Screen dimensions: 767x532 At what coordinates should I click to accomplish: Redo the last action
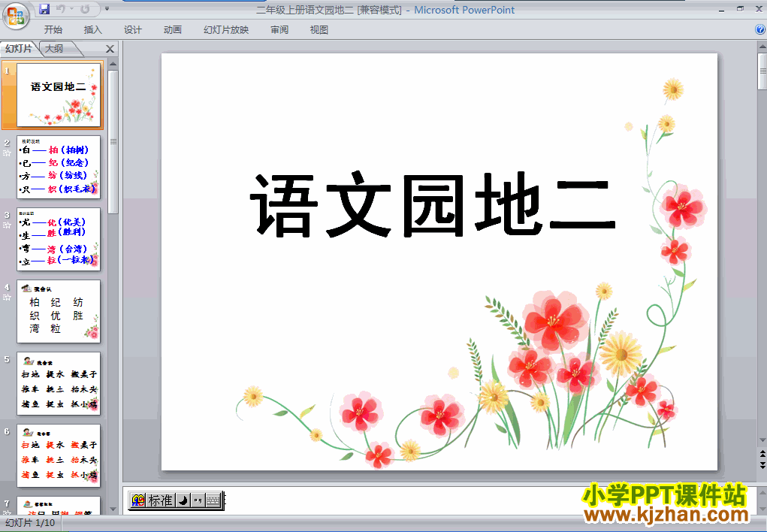pos(85,9)
